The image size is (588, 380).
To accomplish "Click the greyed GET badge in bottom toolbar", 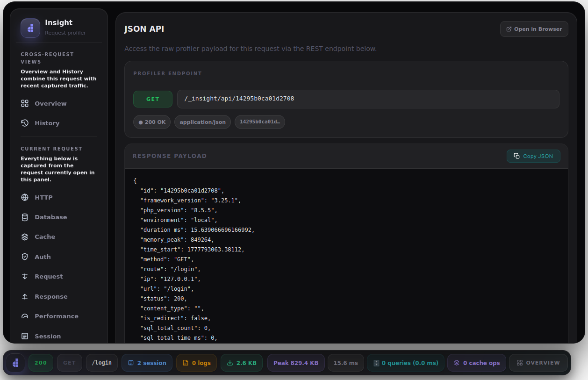I will (x=69, y=363).
